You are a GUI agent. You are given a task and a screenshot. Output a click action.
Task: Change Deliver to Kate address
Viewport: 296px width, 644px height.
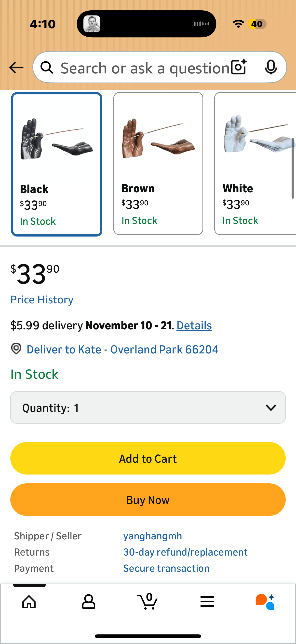(122, 350)
